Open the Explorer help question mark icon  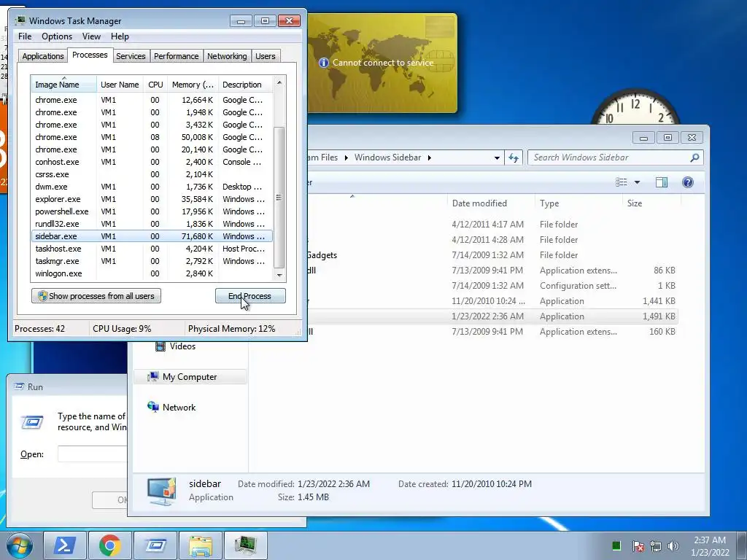pos(687,182)
